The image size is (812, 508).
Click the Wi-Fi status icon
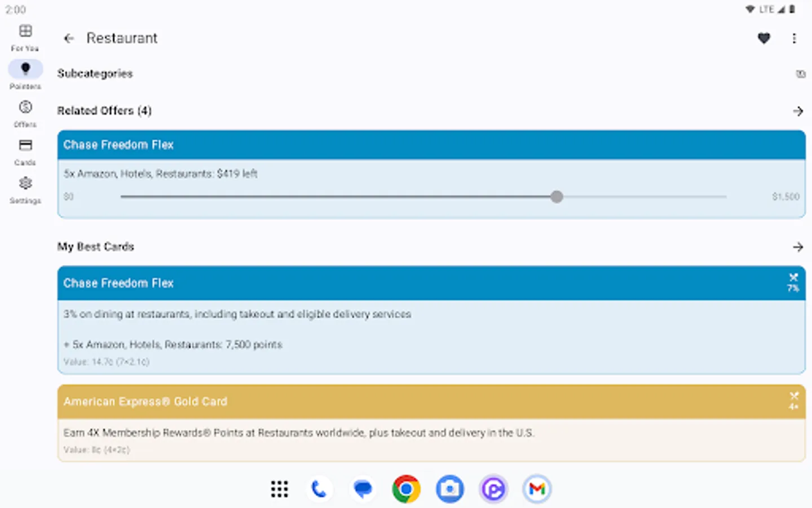pos(750,9)
